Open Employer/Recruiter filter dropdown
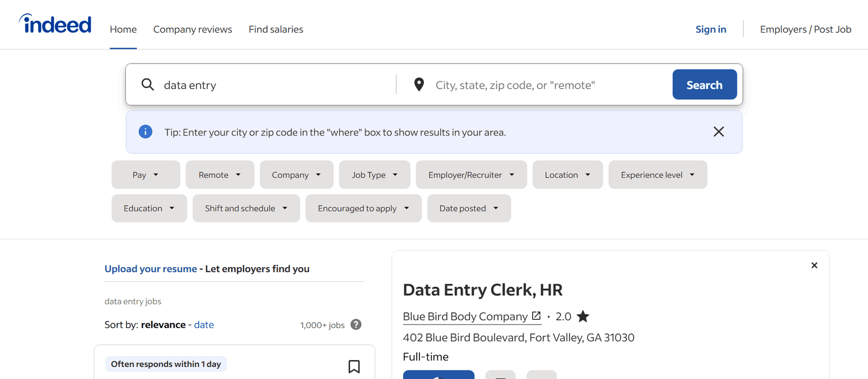Viewport: 868px width, 379px height. 471,175
